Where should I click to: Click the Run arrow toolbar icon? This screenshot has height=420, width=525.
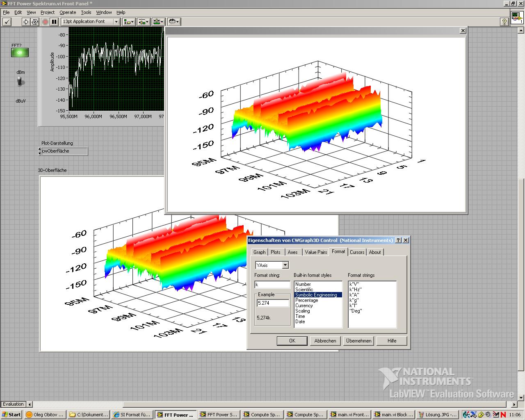point(25,22)
